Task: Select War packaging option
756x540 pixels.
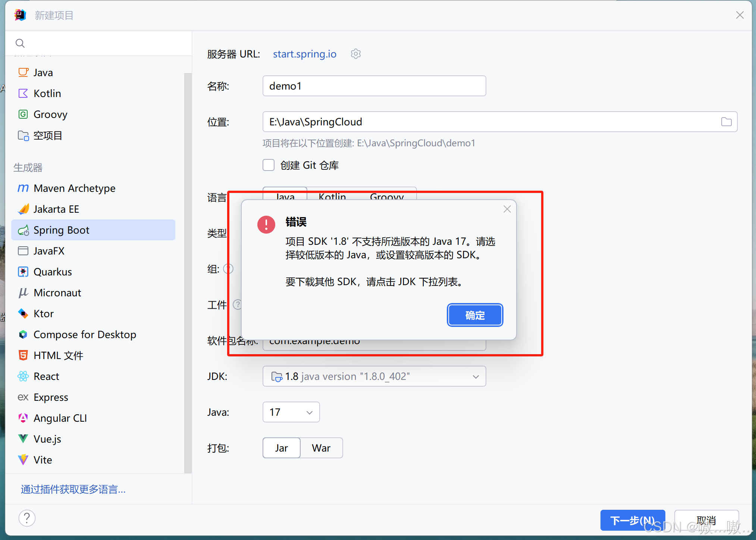Action: pos(321,448)
